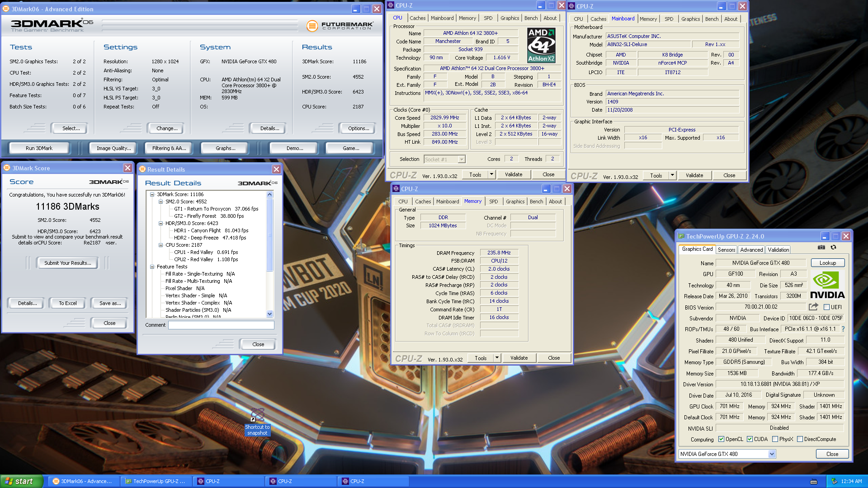Click the Change button under Settings
Viewport: 868px width, 488px height.
click(x=167, y=128)
